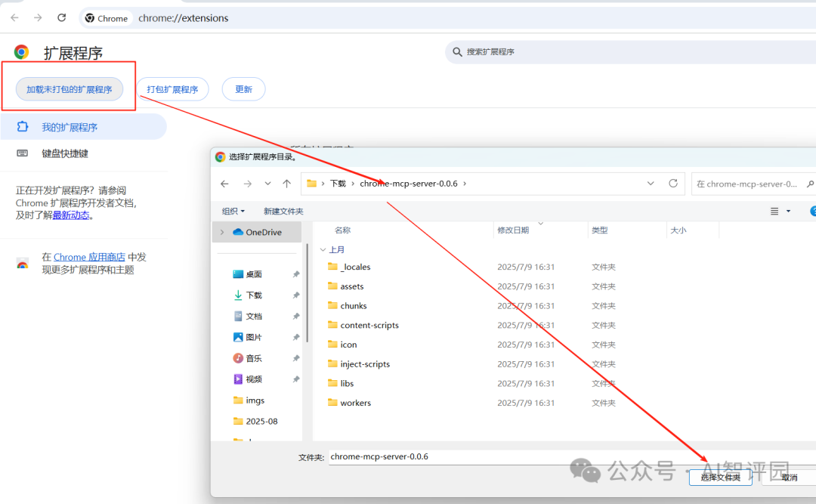Open the Chrome 应用商店 link

point(89,257)
